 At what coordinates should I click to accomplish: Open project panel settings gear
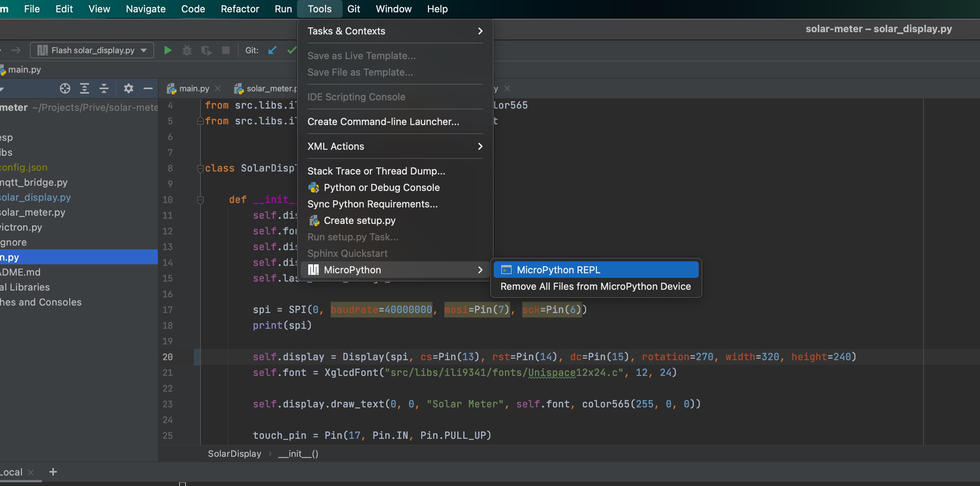coord(129,88)
